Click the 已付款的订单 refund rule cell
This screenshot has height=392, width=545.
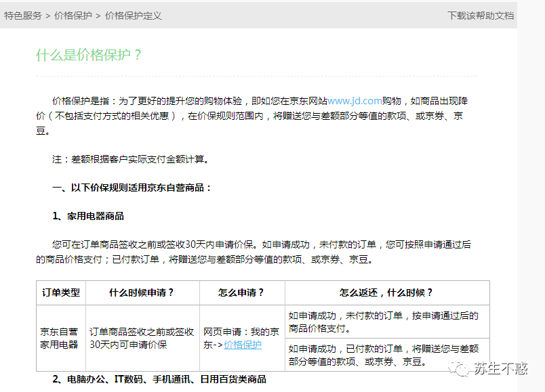click(x=387, y=355)
